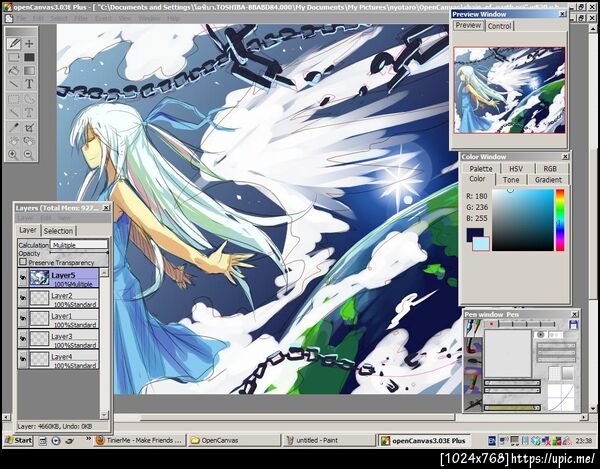Image resolution: width=600 pixels, height=469 pixels.
Task: Open TinierMe Firefox taskbar button
Action: [x=139, y=440]
